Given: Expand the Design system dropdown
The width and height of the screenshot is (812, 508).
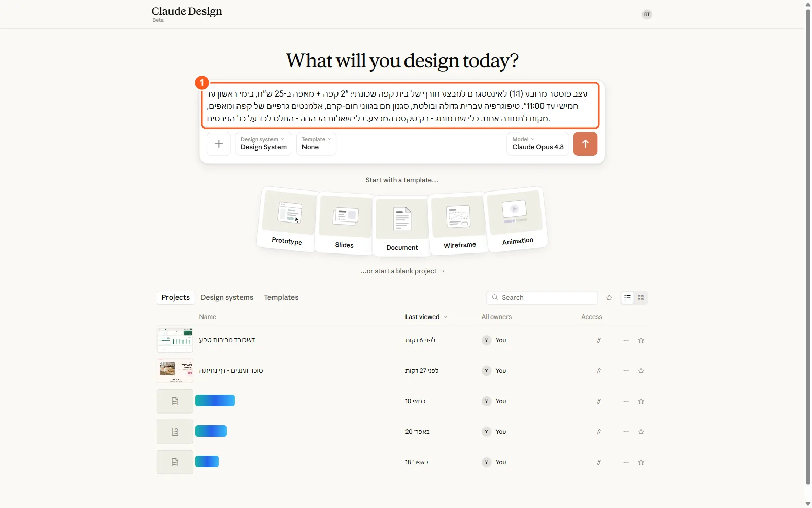Looking at the screenshot, I should (x=263, y=144).
